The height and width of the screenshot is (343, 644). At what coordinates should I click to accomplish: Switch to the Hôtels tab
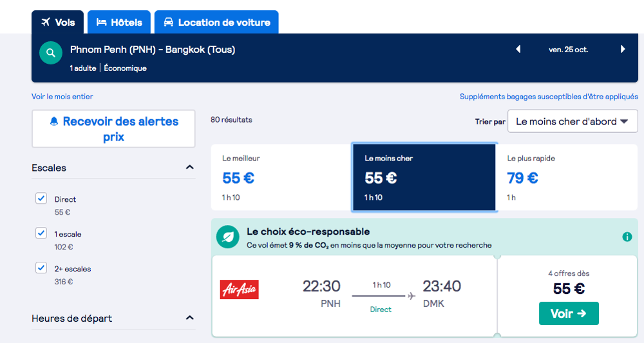click(119, 22)
